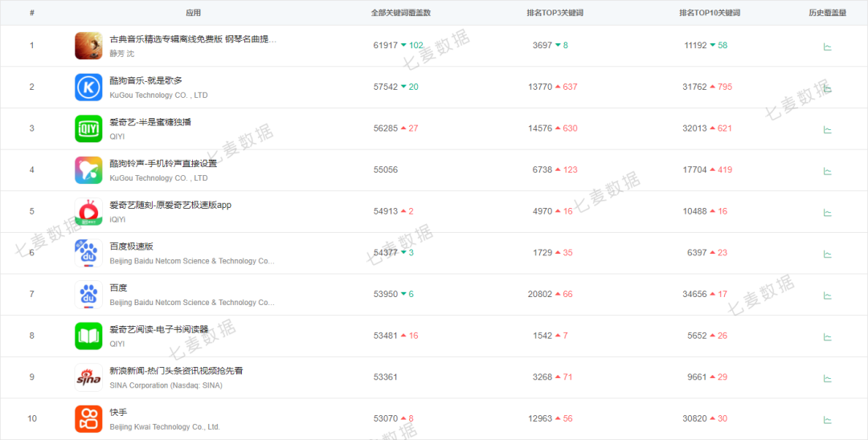The height and width of the screenshot is (440, 868).
Task: Click keyword coverage value 61917
Action: 385,45
